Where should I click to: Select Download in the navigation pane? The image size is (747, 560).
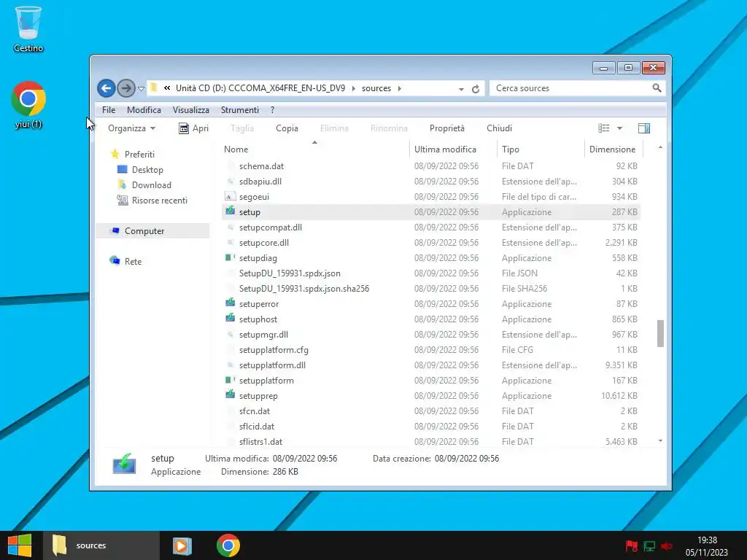pyautogui.click(x=151, y=184)
